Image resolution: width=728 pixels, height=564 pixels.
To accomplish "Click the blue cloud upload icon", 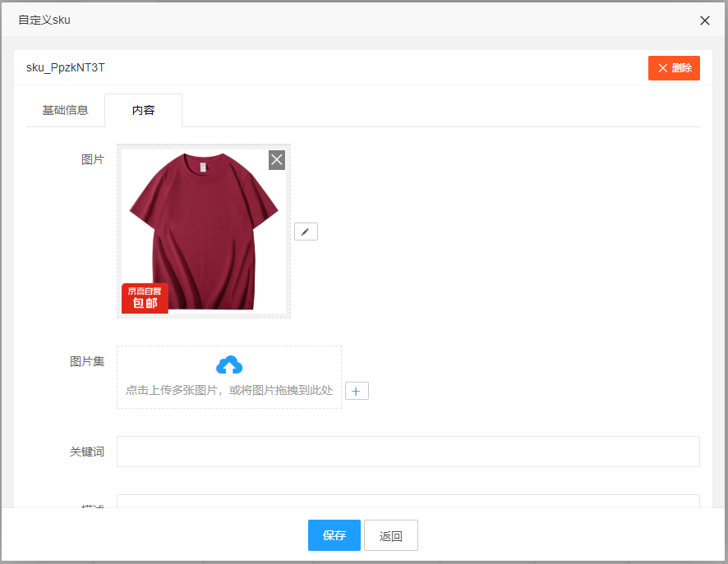I will click(x=229, y=365).
